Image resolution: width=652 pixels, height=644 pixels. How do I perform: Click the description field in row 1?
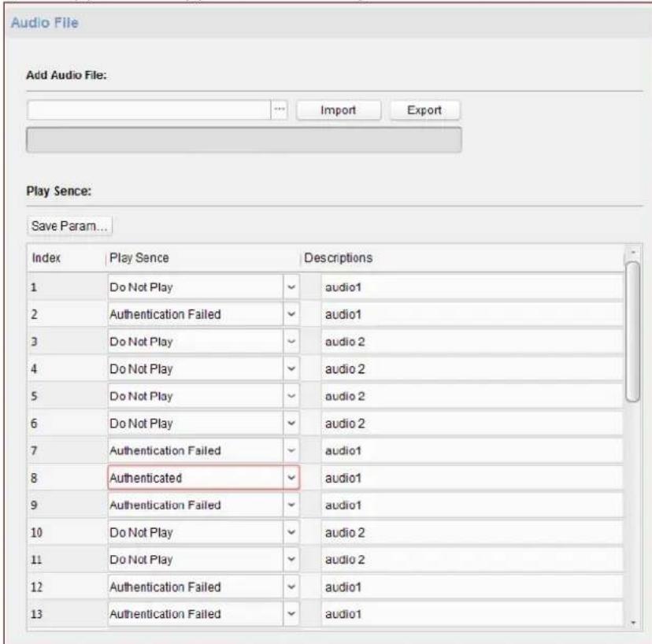[x=472, y=287]
